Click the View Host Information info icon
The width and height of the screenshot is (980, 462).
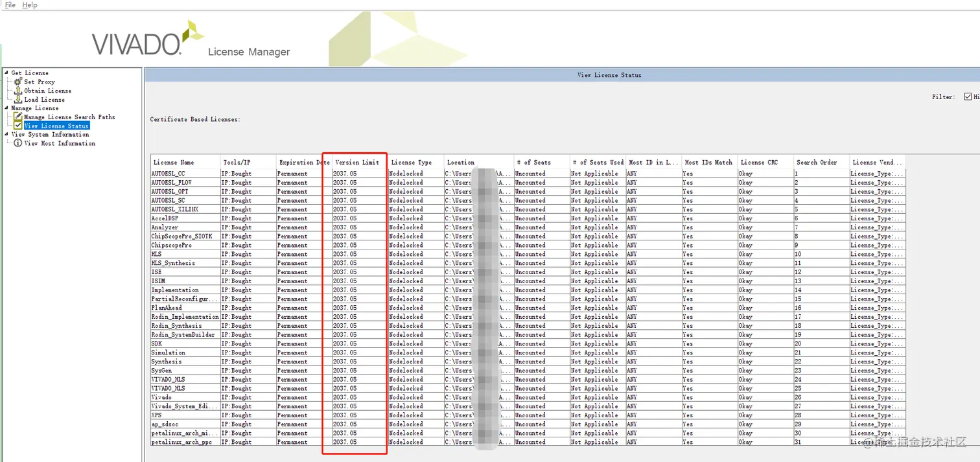pyautogui.click(x=18, y=143)
